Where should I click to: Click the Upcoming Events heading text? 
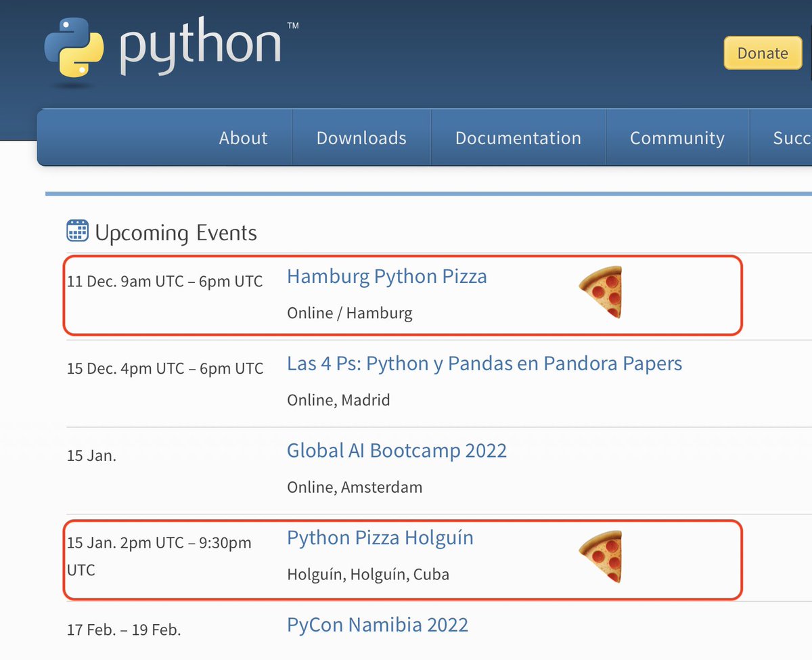(x=176, y=233)
